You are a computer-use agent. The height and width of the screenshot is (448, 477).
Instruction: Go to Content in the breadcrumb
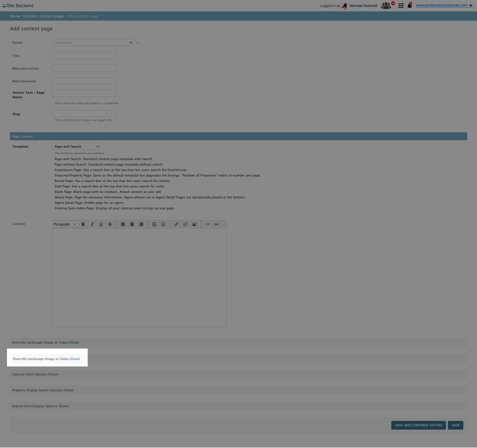[30, 16]
